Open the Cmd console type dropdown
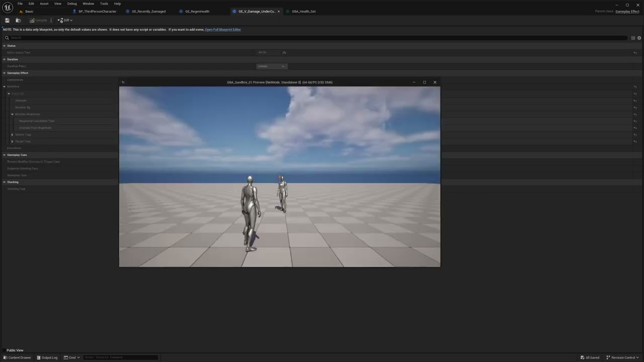Viewport: 644px width, 362px height. 72,357
